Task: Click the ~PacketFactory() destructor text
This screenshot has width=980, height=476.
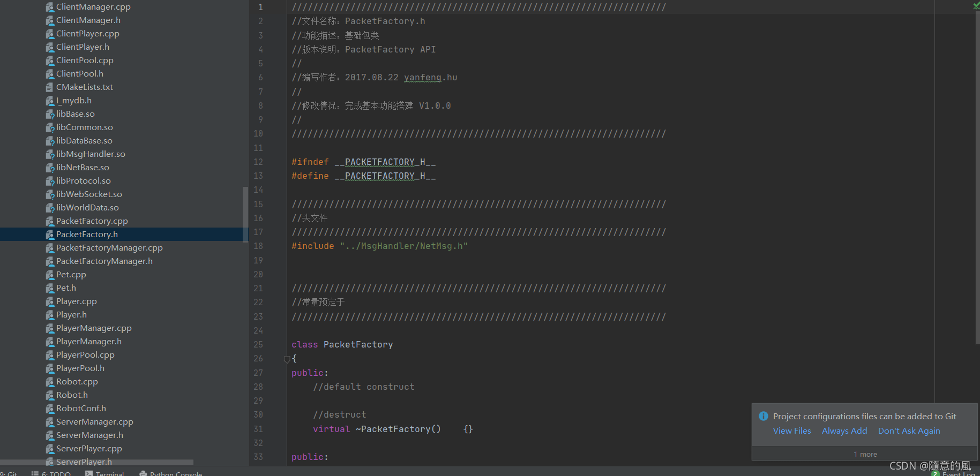Action: pos(398,429)
